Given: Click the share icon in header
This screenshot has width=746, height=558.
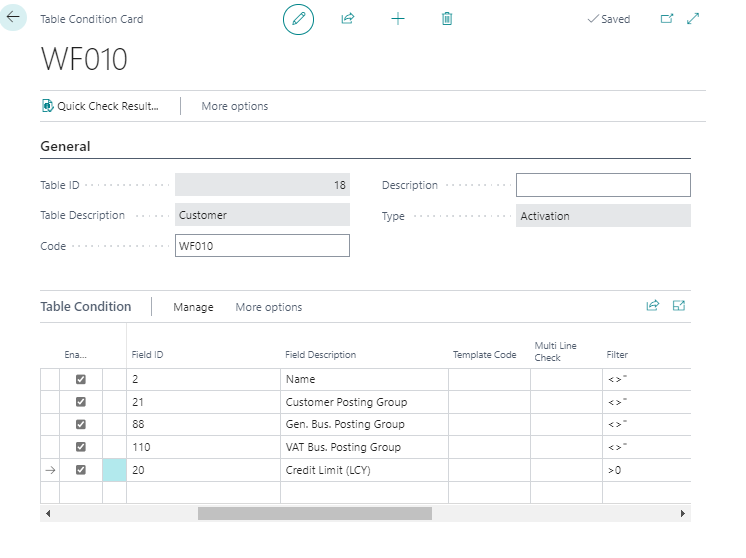Looking at the screenshot, I should (348, 19).
